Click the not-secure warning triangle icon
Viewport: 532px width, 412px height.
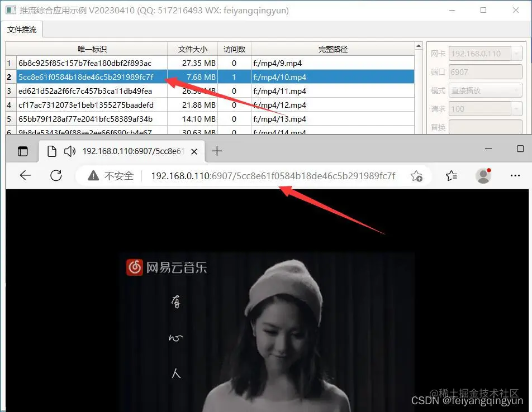[x=93, y=175]
